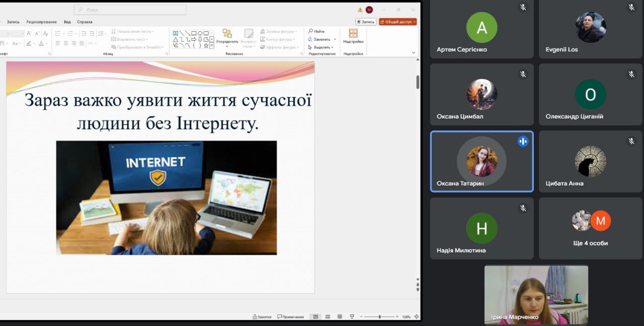The image size is (644, 326).
Task: Click the slide pane vertical scrollbar thumb
Action: [x=418, y=82]
